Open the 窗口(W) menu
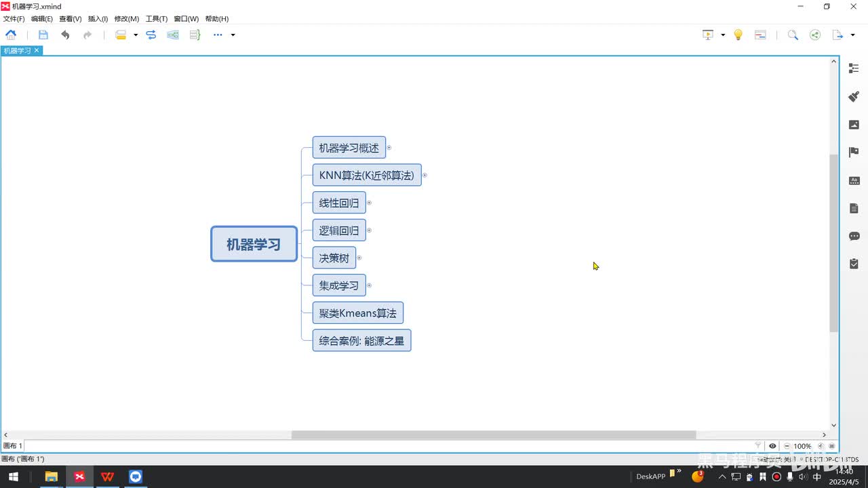This screenshot has height=488, width=868. pos(186,19)
